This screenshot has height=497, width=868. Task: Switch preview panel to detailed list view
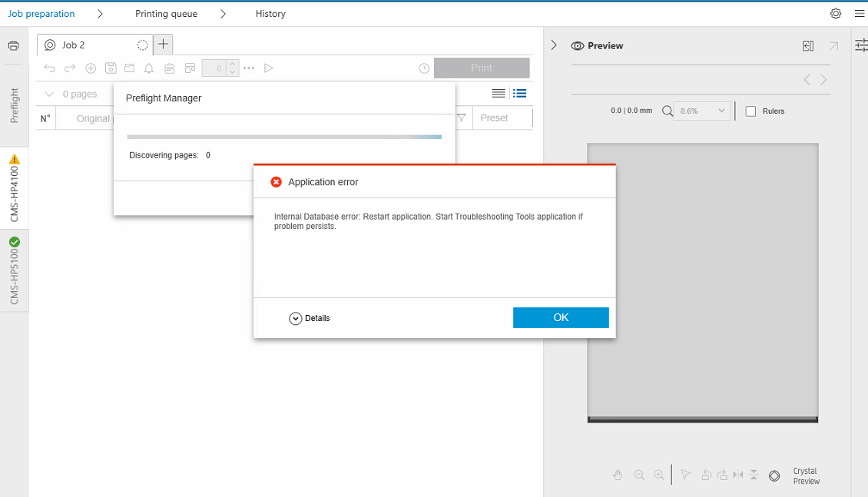pos(519,93)
